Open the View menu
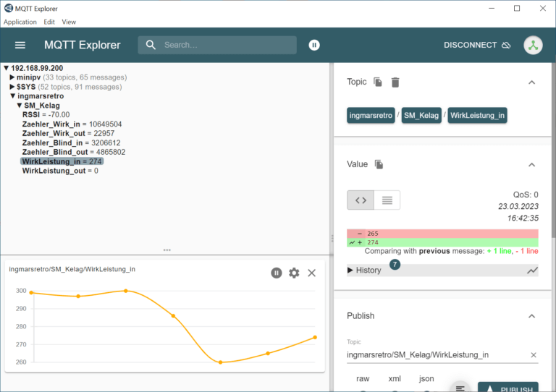The height and width of the screenshot is (392, 556). (x=69, y=22)
